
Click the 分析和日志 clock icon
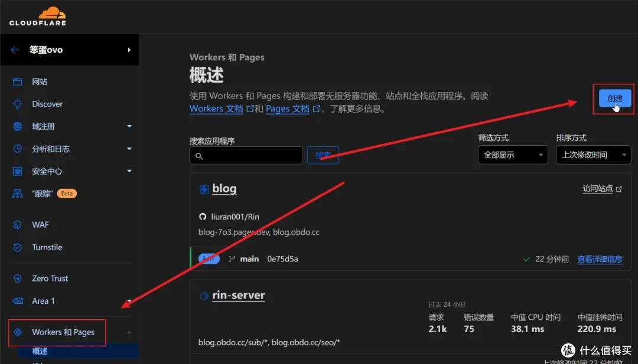coord(18,149)
